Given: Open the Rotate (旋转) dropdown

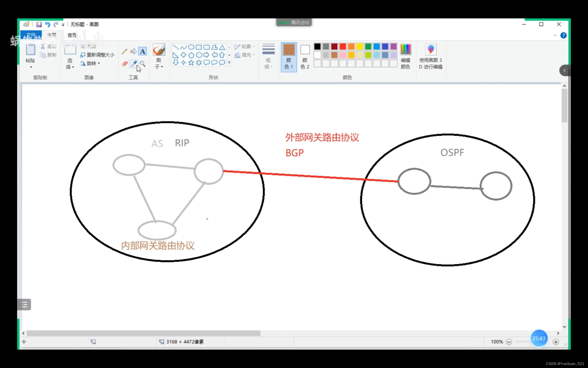Looking at the screenshot, I should click(x=90, y=63).
